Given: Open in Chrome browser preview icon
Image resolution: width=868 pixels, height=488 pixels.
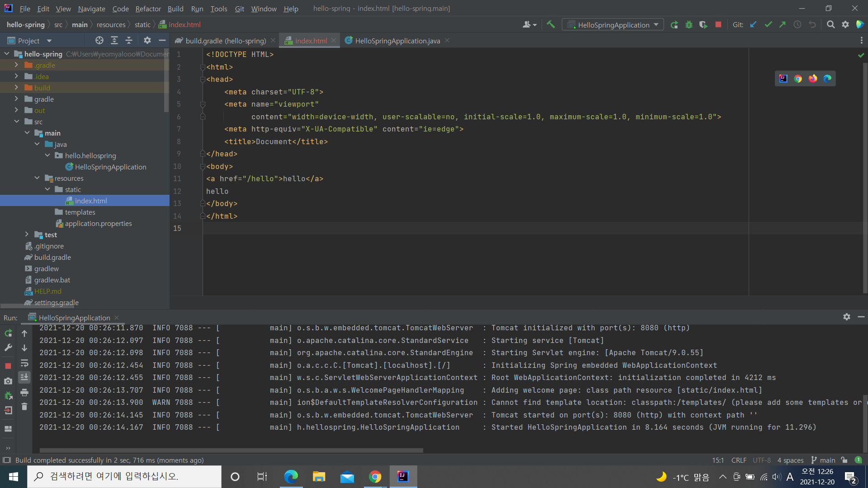Looking at the screenshot, I should 798,79.
